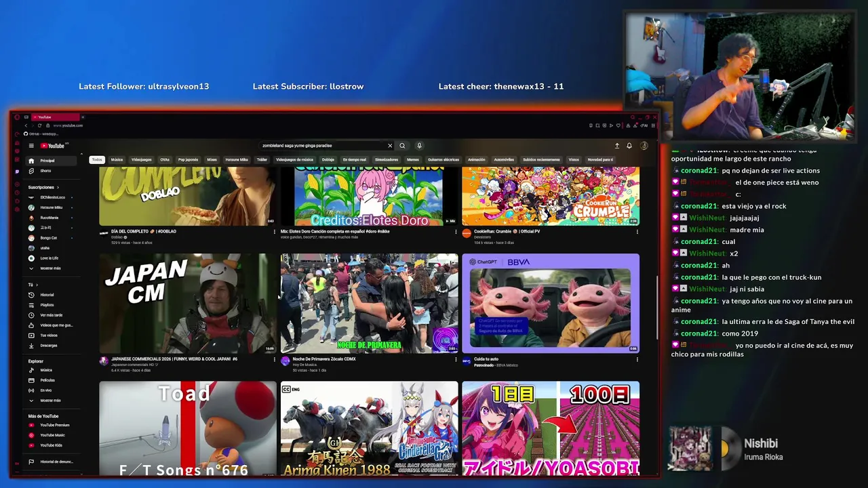Open Historial de denuncias entry
Screen dimensions: 868x488
click(52, 462)
